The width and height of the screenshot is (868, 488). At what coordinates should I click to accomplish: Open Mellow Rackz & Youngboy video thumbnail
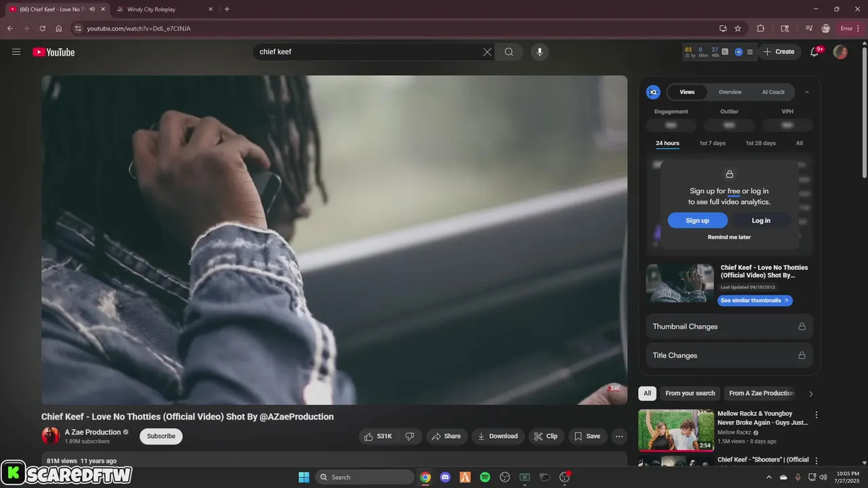click(676, 430)
